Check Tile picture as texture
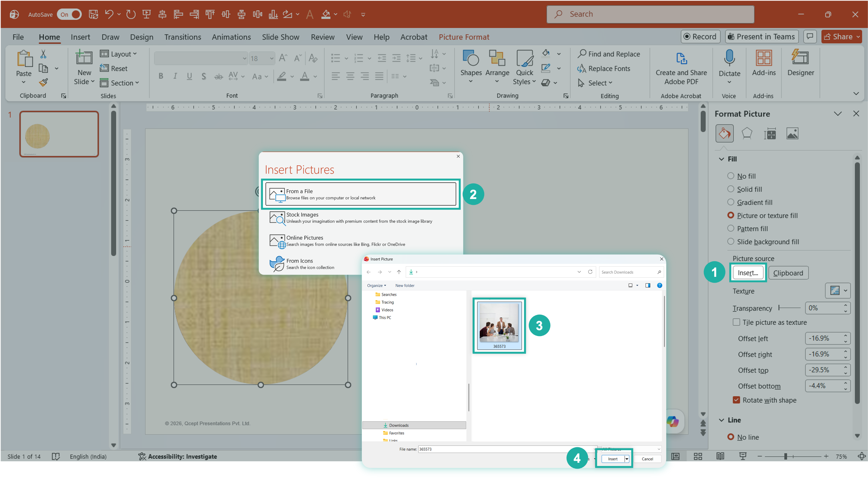The width and height of the screenshot is (868, 480). coord(737,322)
